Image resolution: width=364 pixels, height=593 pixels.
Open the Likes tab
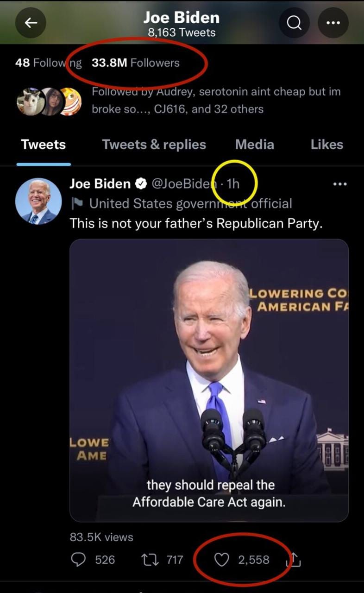click(326, 145)
